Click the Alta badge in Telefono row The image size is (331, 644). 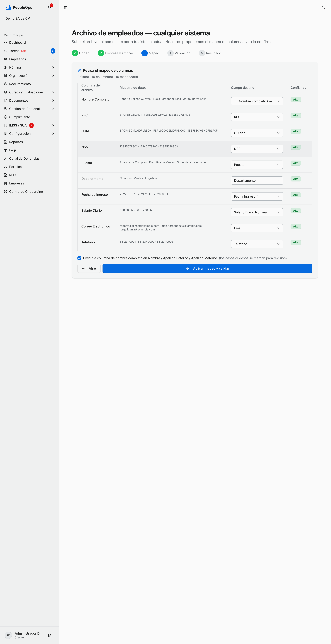[x=295, y=242]
